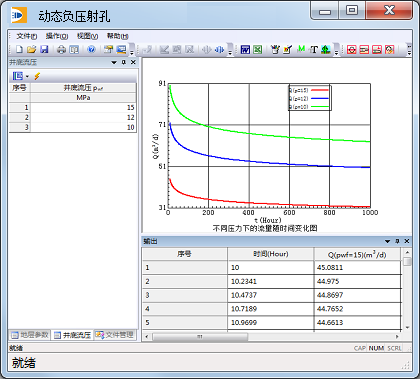
Task: Click the Open folder toolbar icon
Action: (31, 50)
